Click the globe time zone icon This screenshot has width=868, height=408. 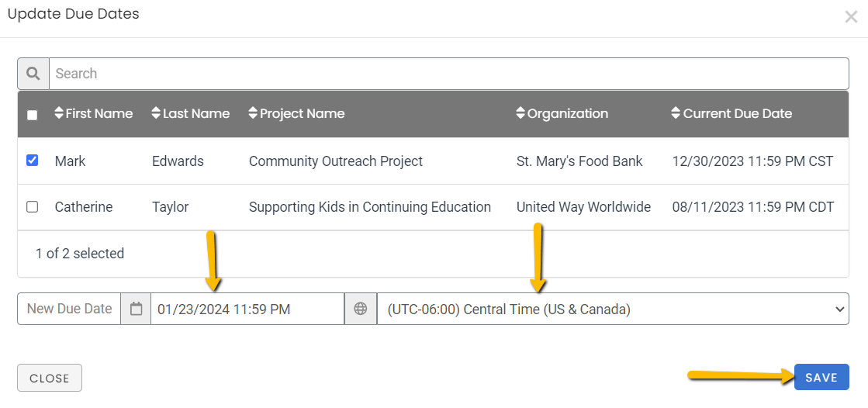(361, 309)
